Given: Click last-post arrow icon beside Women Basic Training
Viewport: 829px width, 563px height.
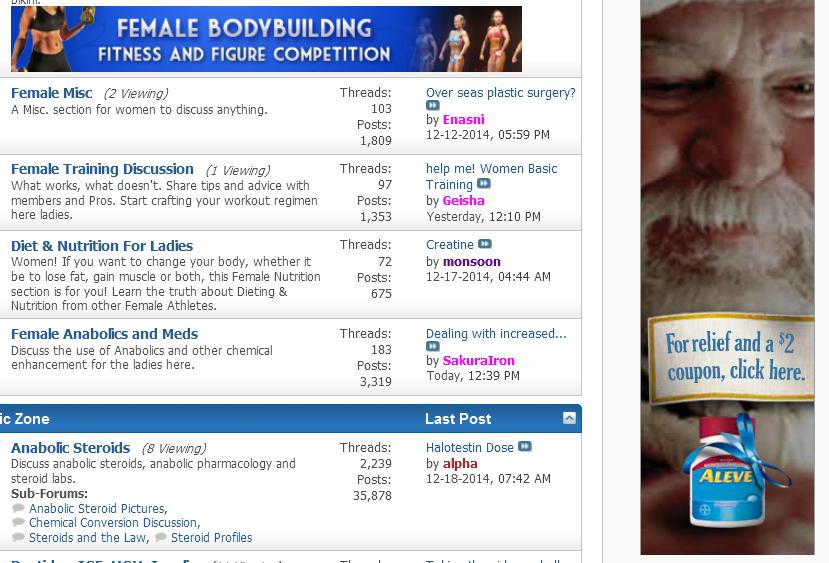Looking at the screenshot, I should (484, 184).
